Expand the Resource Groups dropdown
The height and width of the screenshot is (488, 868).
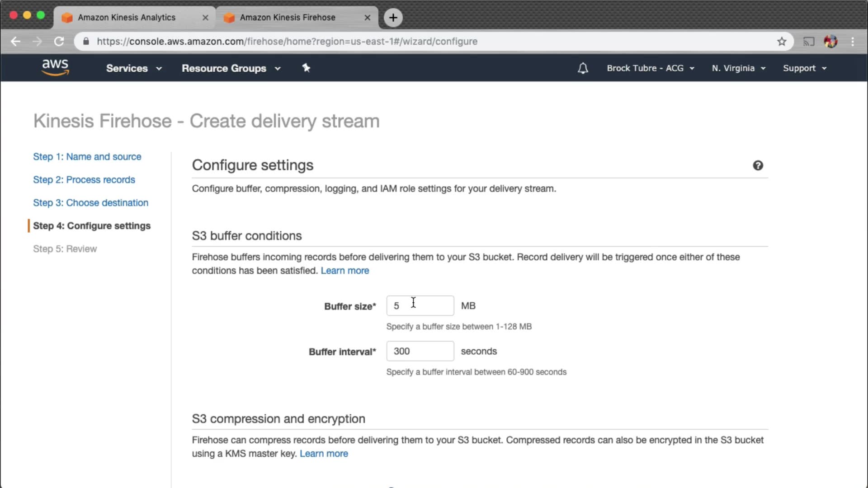coord(231,68)
